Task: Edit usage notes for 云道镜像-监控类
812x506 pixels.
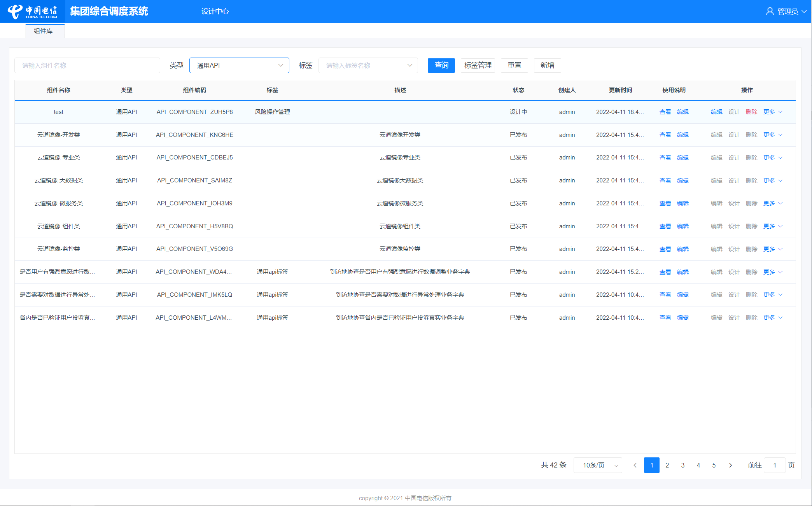Action: pos(683,249)
